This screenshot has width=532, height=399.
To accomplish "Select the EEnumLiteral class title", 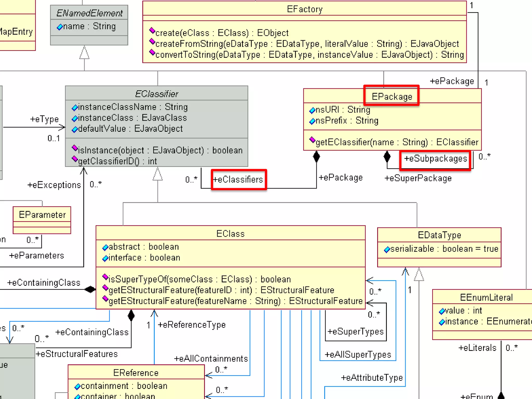I will [486, 297].
